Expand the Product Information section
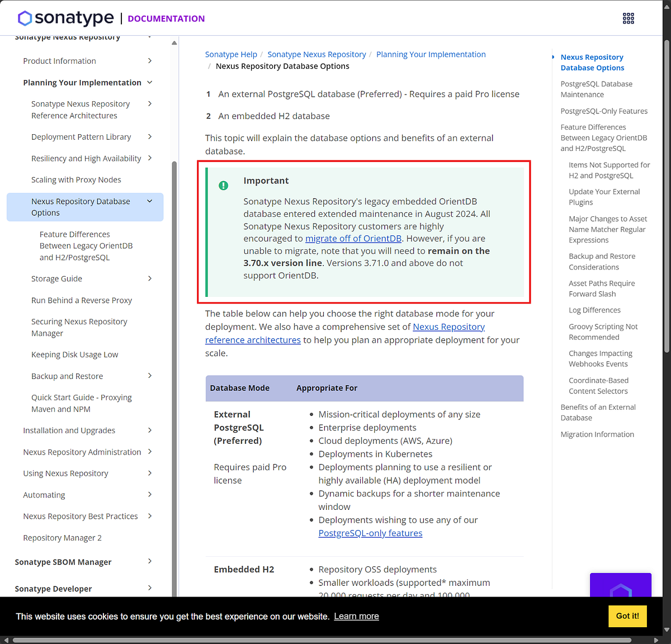 (x=150, y=61)
